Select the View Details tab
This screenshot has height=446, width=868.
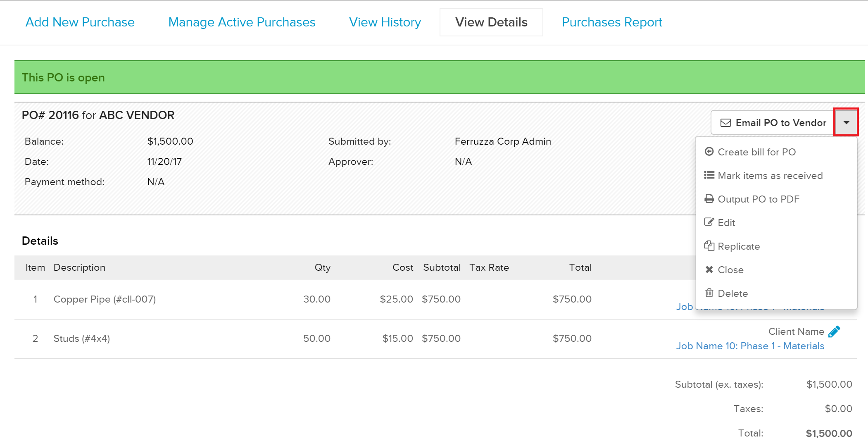(491, 22)
